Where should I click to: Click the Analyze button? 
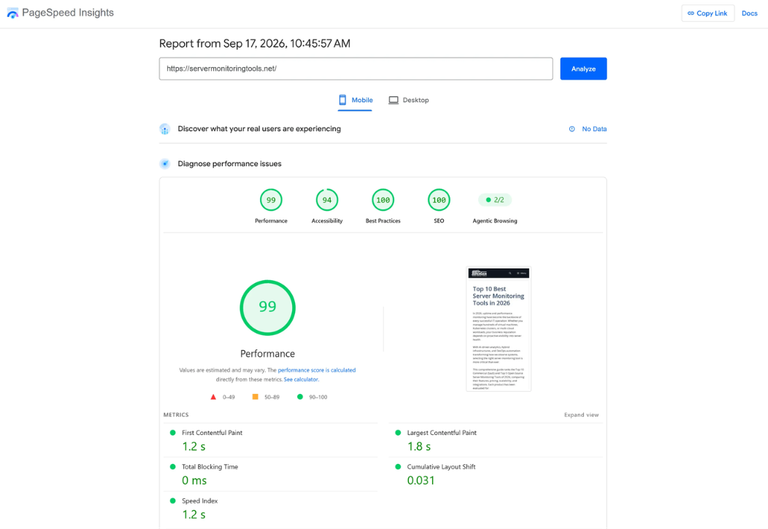(x=583, y=69)
